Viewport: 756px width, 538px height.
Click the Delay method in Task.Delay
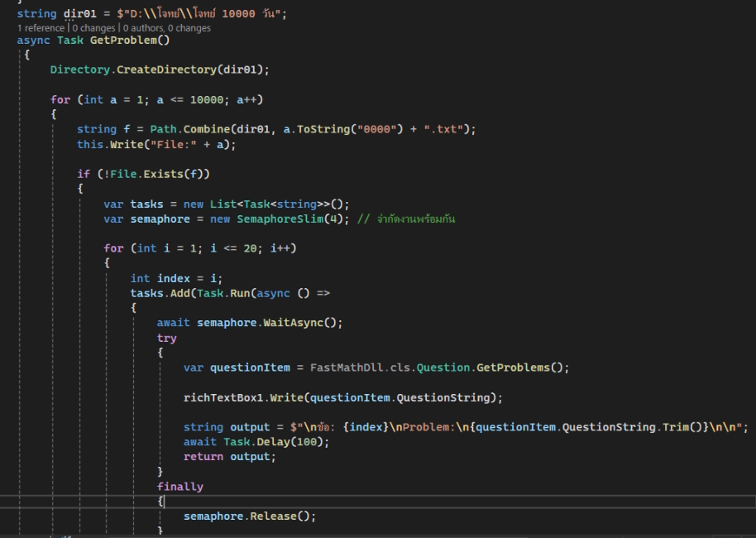point(274,442)
